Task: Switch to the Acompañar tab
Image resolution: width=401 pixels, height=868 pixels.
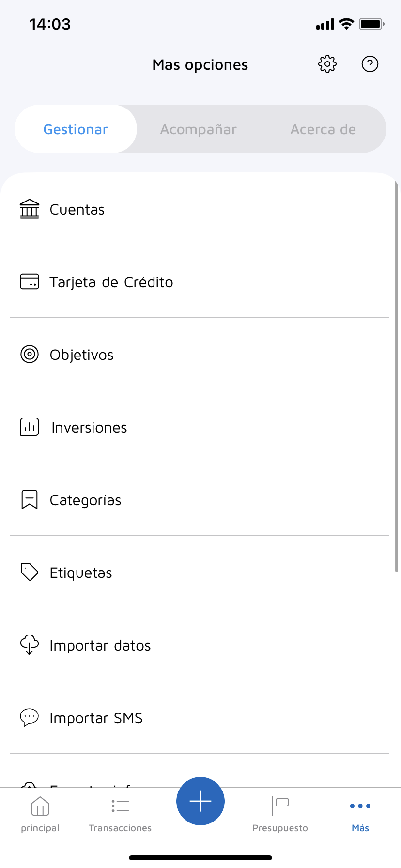Action: pos(199,129)
